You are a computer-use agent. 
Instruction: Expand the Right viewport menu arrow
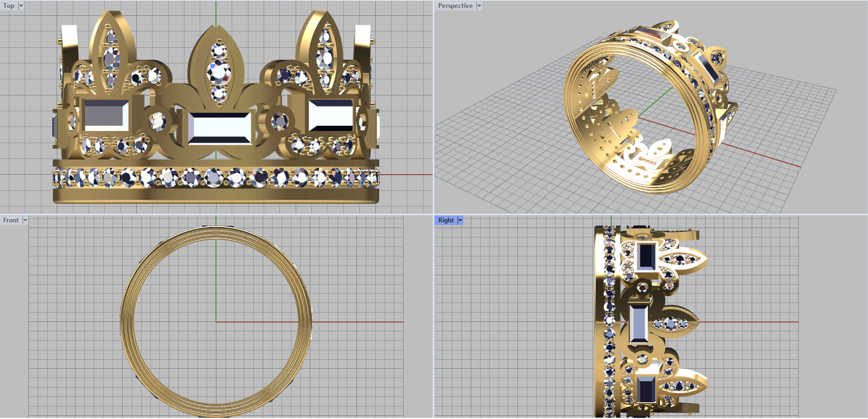[461, 220]
